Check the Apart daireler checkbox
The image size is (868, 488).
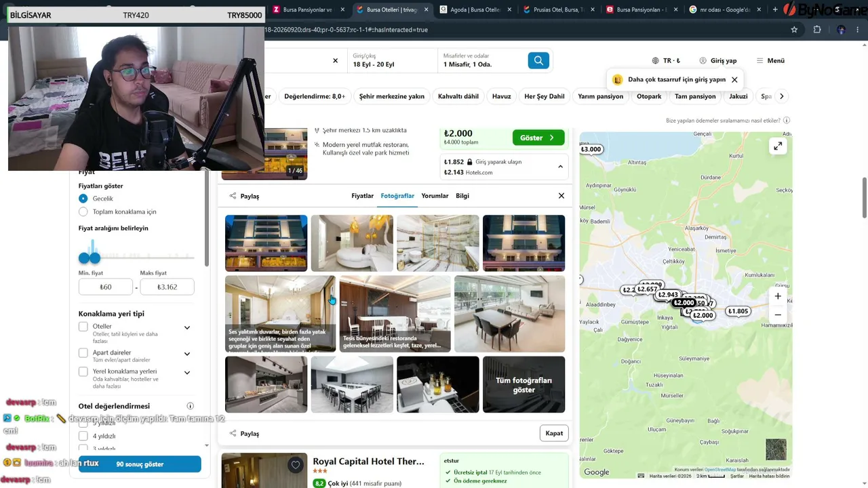[83, 353]
